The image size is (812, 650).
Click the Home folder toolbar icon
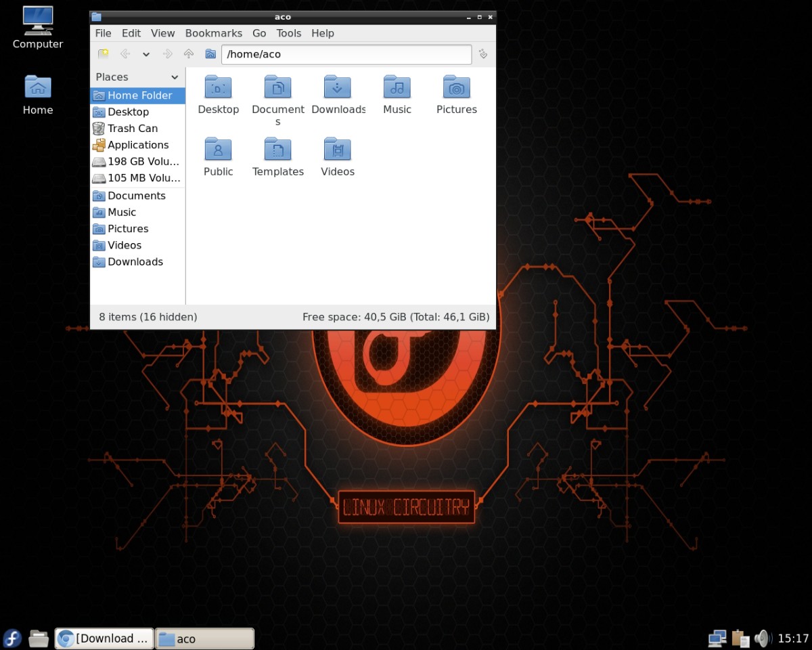click(x=210, y=54)
